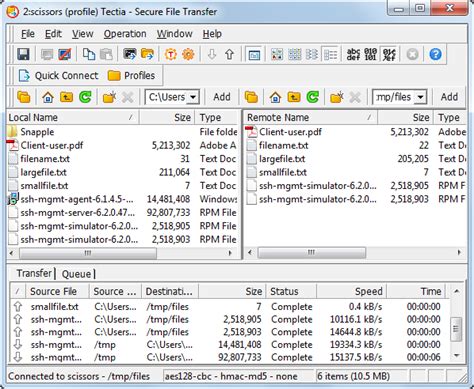
Task: Go up one local folder level
Action: coord(67,97)
